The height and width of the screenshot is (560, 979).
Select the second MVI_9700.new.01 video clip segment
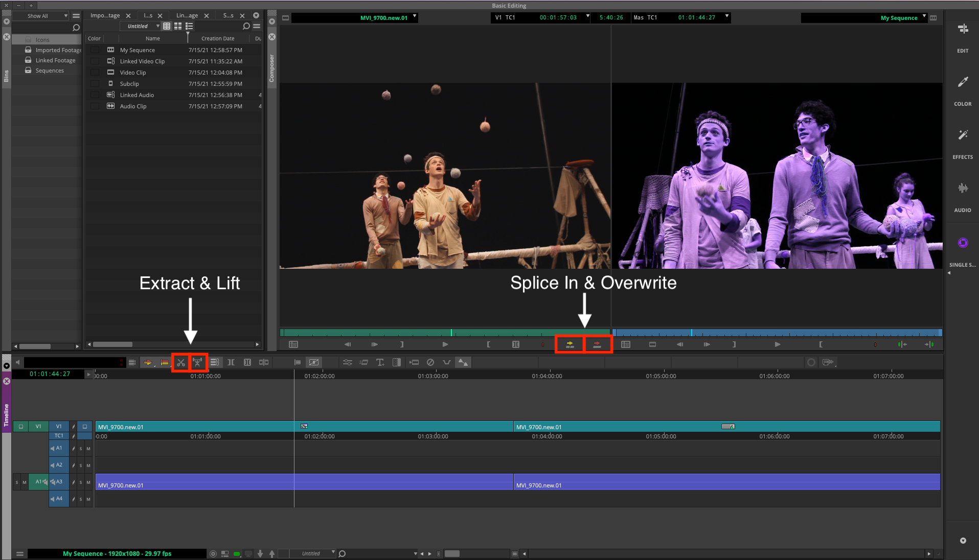613,427
